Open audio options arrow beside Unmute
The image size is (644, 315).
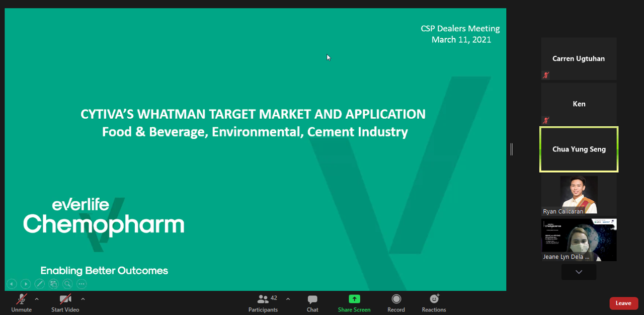pyautogui.click(x=37, y=299)
